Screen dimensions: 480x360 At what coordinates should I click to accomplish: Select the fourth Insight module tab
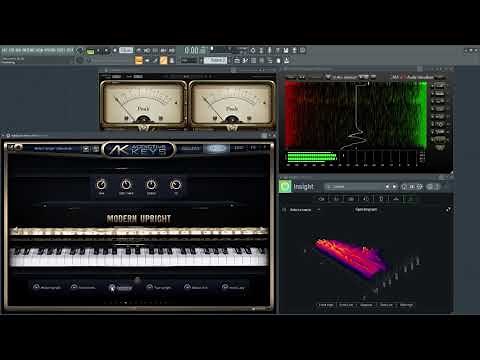click(x=366, y=199)
